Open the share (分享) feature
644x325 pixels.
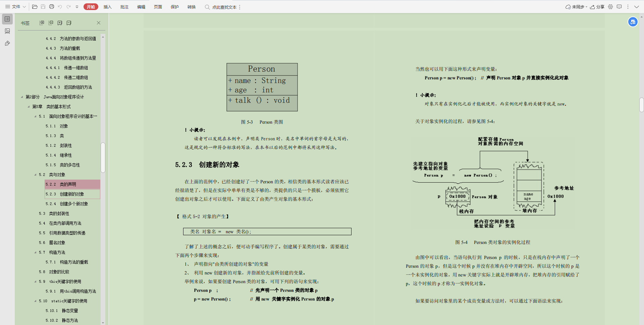pos(598,7)
